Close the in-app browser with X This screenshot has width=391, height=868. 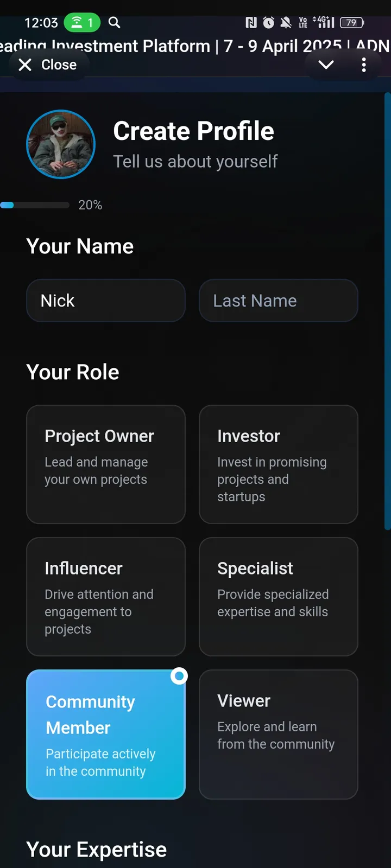48,65
